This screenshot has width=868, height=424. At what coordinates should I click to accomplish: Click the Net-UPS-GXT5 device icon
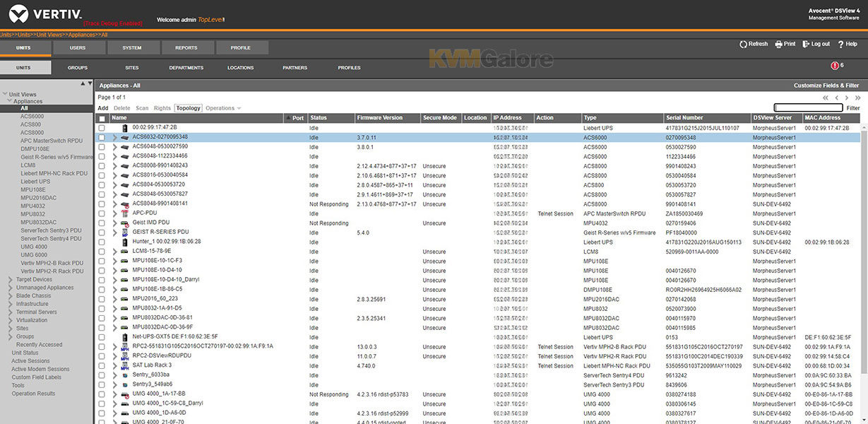(124, 337)
